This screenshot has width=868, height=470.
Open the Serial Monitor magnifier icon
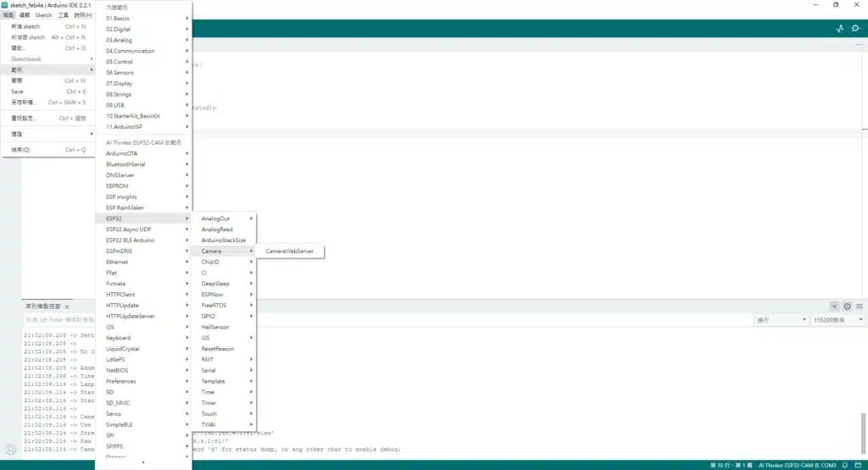(856, 28)
